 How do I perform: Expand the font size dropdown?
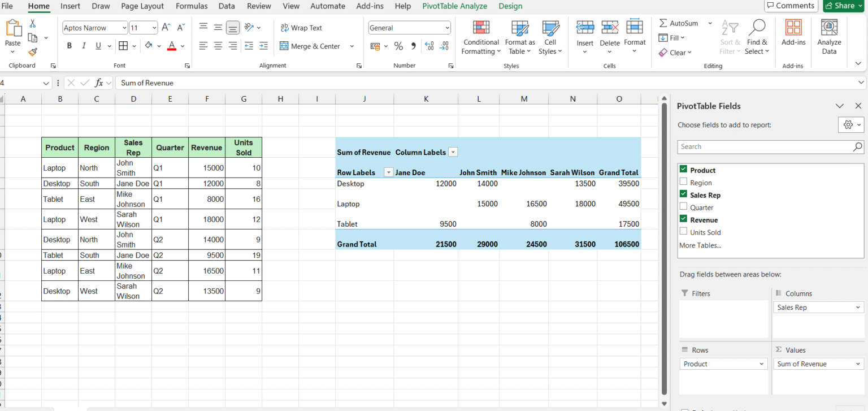pyautogui.click(x=154, y=28)
